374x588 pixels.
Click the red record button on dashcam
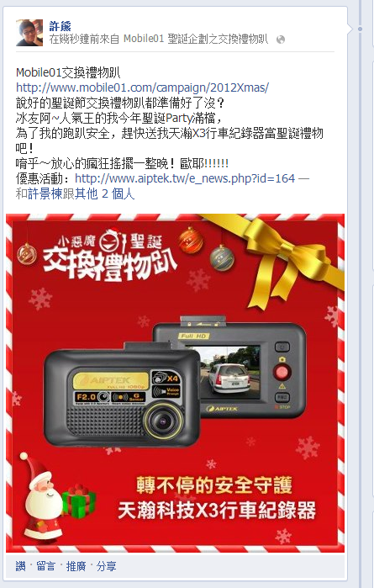282,372
